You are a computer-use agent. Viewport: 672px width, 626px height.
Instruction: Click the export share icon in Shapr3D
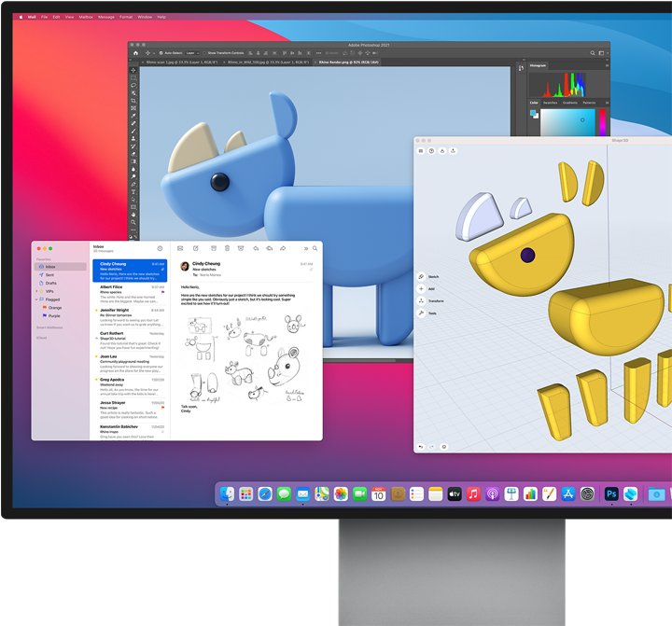pyautogui.click(x=453, y=151)
